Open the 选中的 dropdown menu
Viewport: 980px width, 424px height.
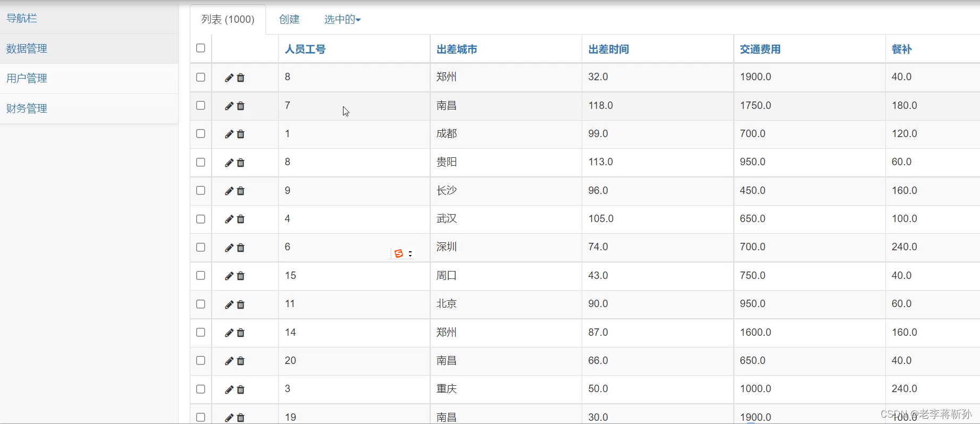coord(342,20)
